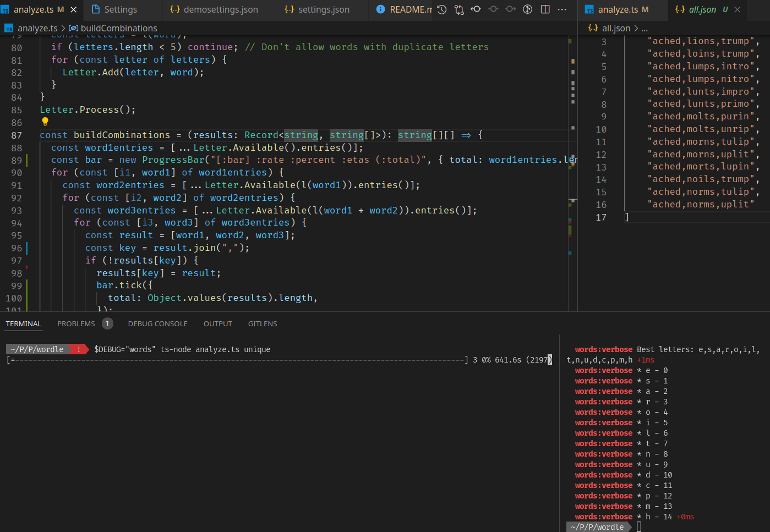Click the comment about duplicate letters
Screen dimensions: 770x532
click(367, 47)
